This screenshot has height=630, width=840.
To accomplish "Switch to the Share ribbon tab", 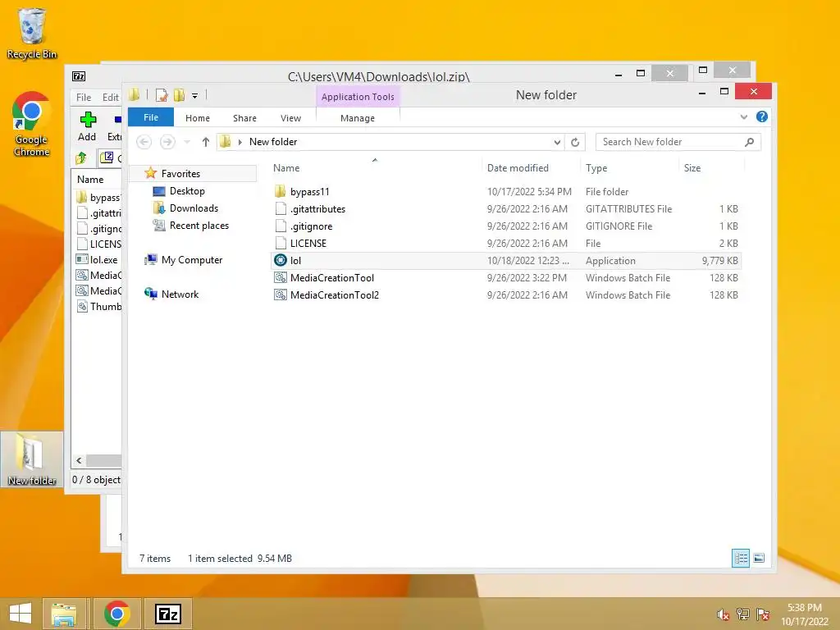I will point(244,118).
